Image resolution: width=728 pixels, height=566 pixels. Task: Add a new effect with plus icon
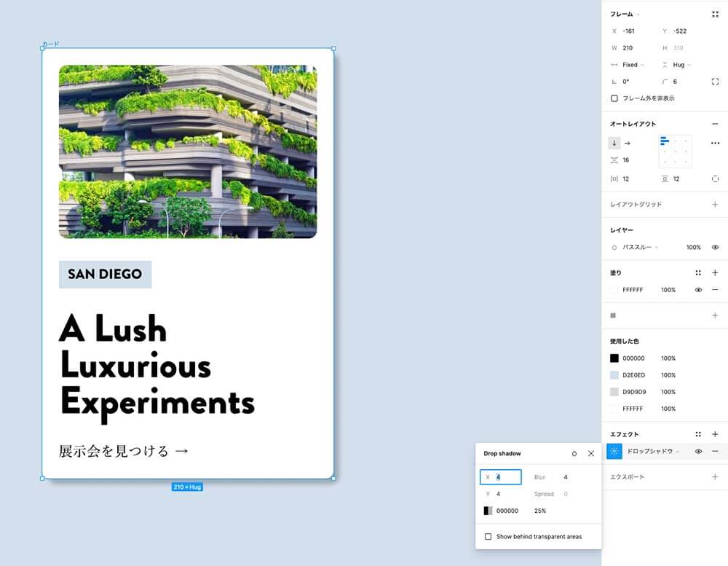point(715,434)
